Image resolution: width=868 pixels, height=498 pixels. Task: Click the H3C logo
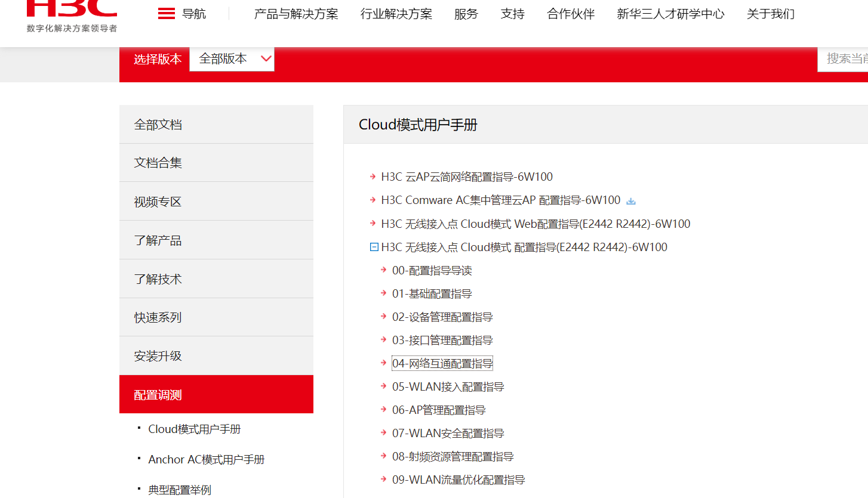coord(72,16)
